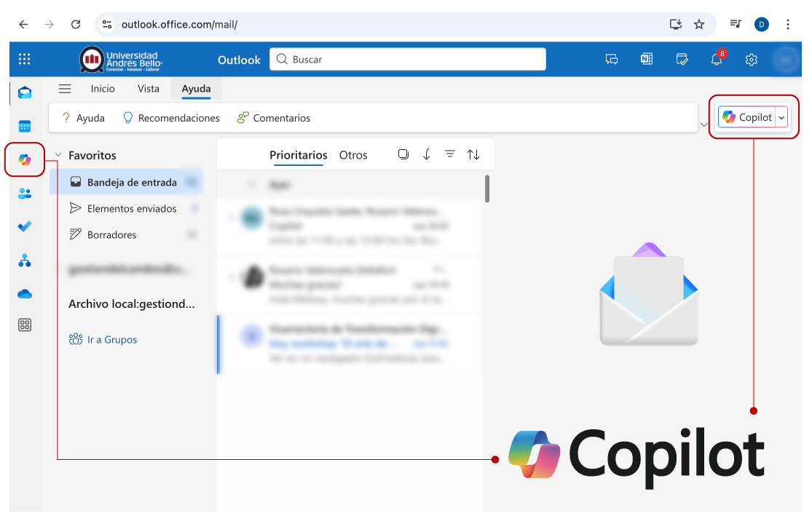Switch to the Vista ribbon tab
The image size is (812, 521).
coord(148,89)
